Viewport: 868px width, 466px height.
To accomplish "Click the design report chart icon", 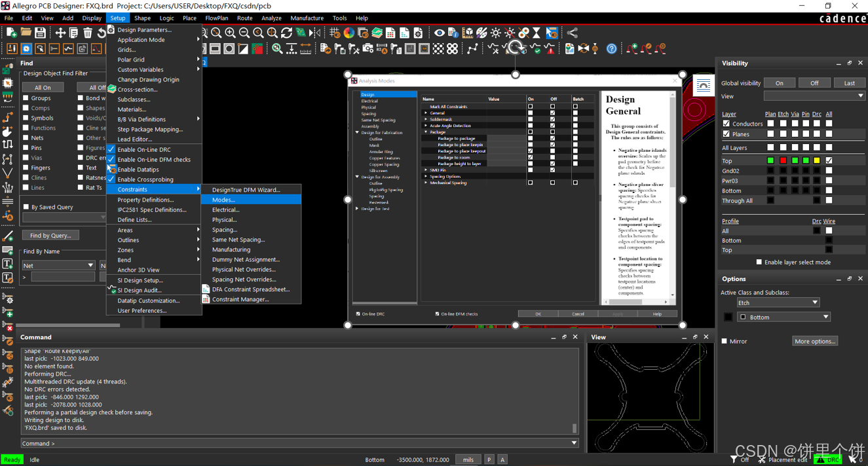I will (570, 48).
